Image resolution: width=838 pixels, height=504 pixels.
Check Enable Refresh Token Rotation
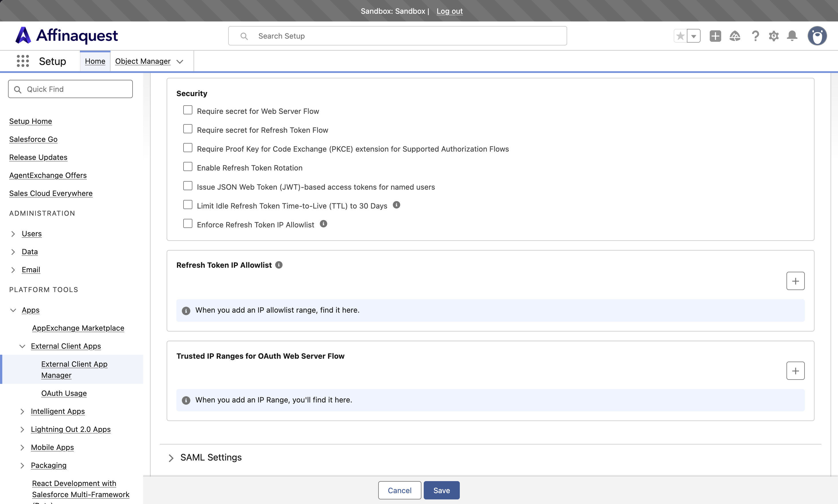pyautogui.click(x=188, y=167)
